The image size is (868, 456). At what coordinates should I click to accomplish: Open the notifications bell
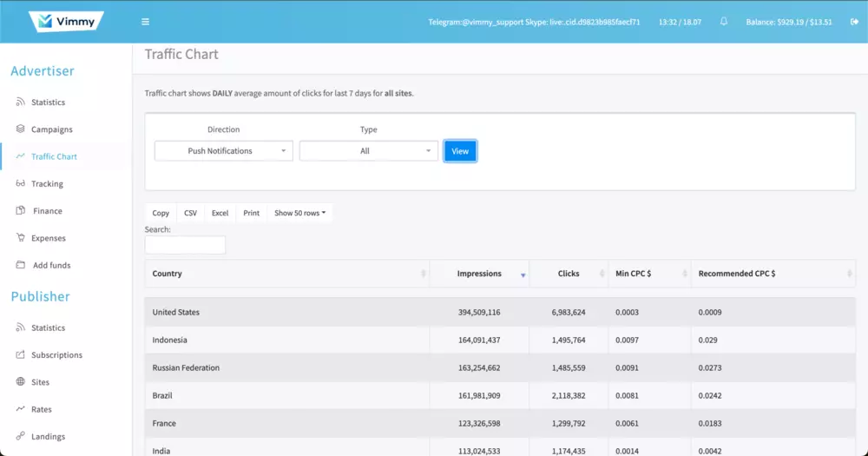(724, 22)
